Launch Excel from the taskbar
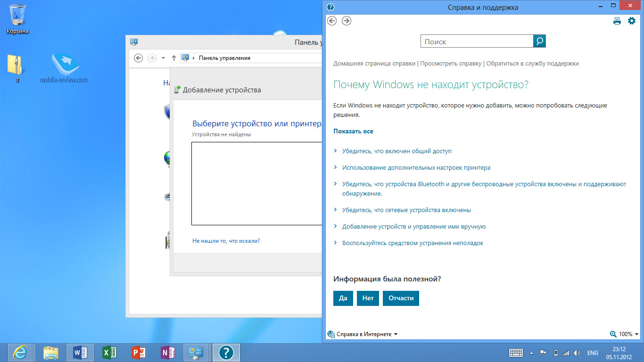 (x=109, y=352)
